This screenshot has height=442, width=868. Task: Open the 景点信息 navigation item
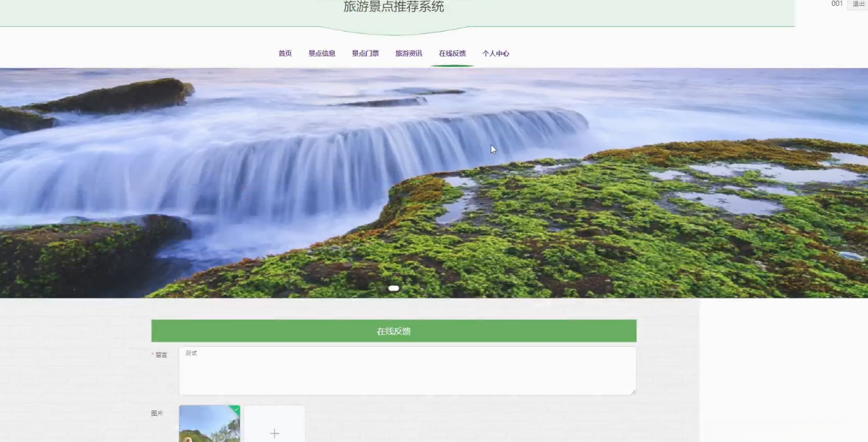[x=322, y=54]
